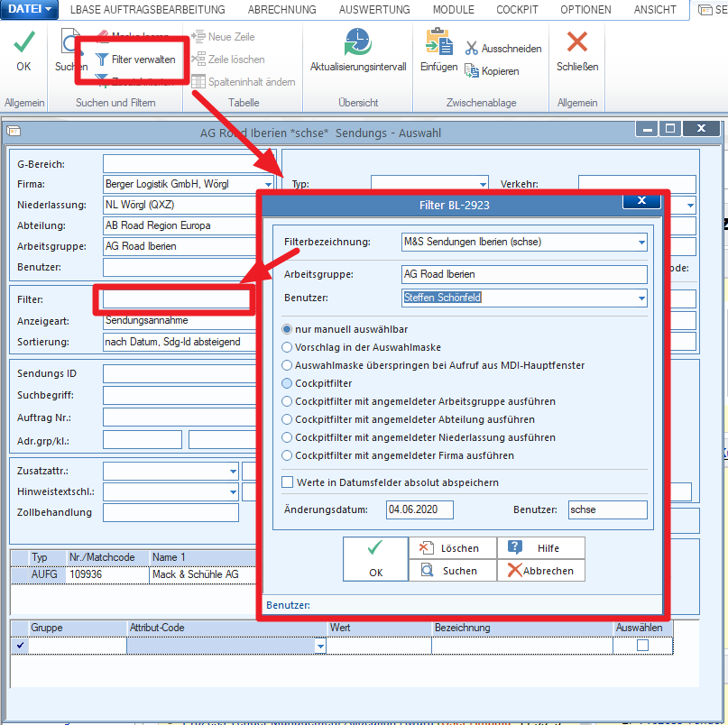Open Filter verwalten funnel icon
728x725 pixels.
pos(102,60)
